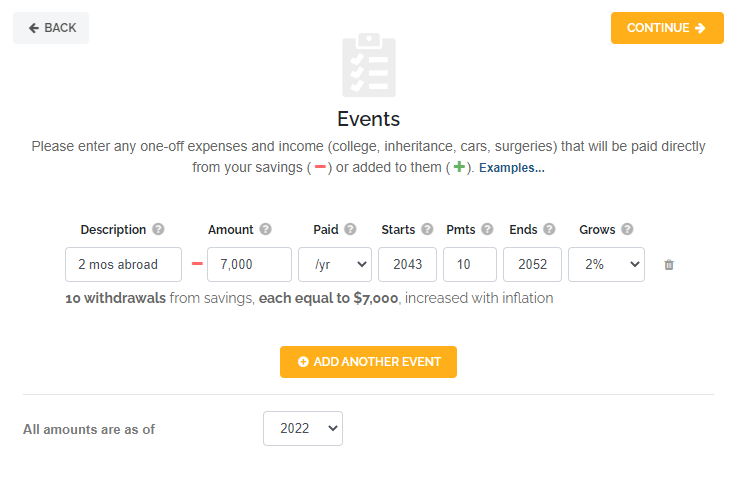Click the clipboard checklist Events icon
This screenshot has height=484, width=737.
[369, 65]
